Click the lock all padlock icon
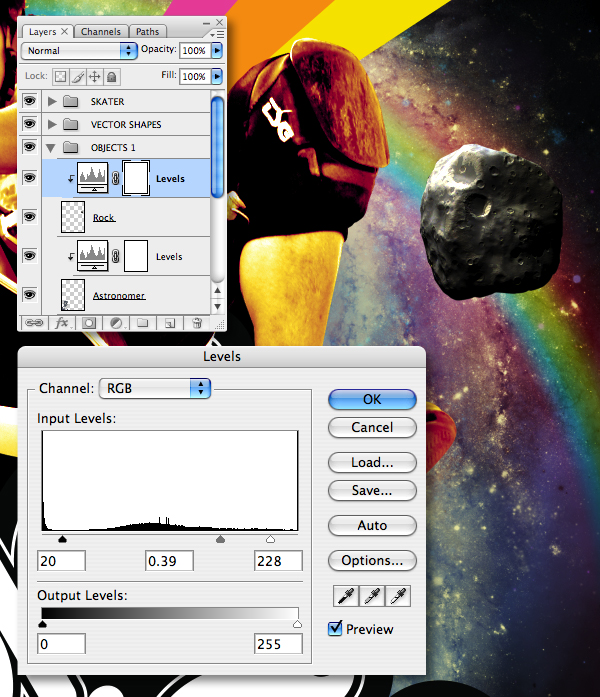 (x=112, y=77)
